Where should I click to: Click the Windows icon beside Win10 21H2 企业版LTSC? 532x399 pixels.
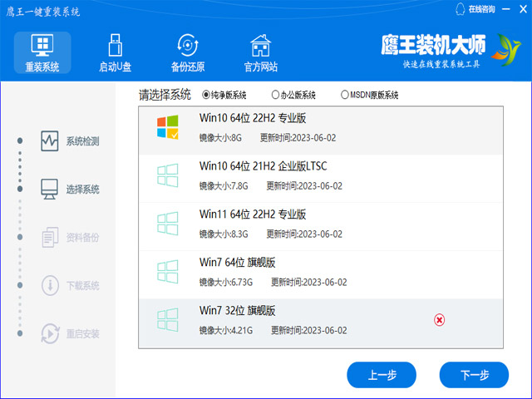[168, 175]
